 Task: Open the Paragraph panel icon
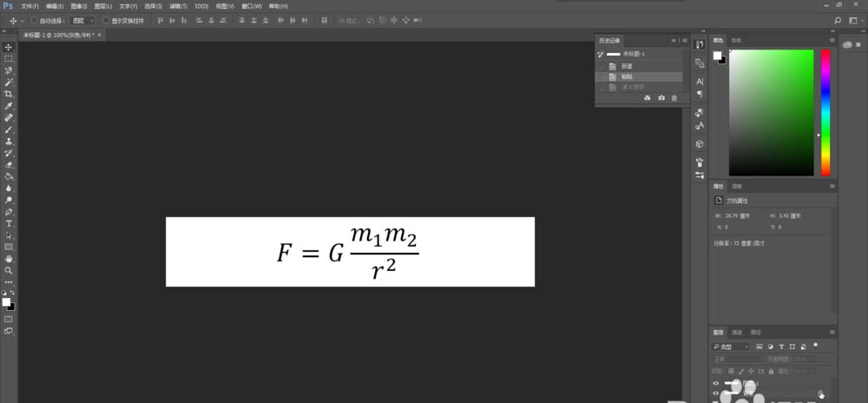tap(700, 94)
